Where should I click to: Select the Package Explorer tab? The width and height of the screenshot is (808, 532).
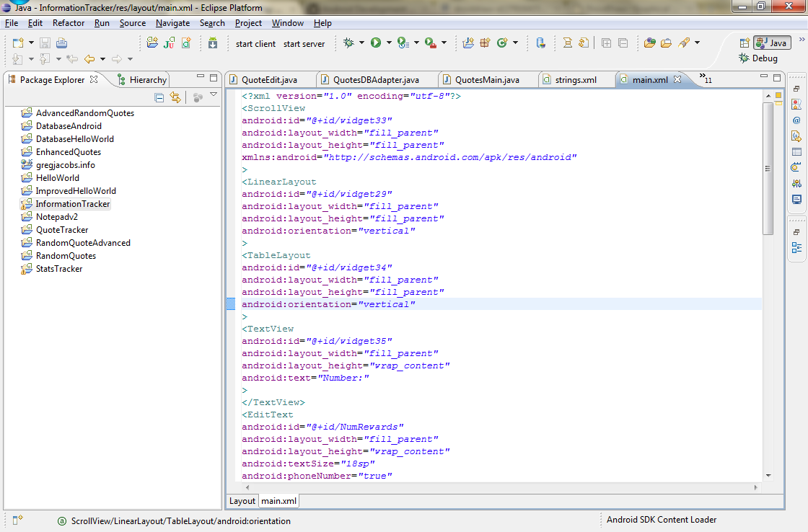pos(52,80)
